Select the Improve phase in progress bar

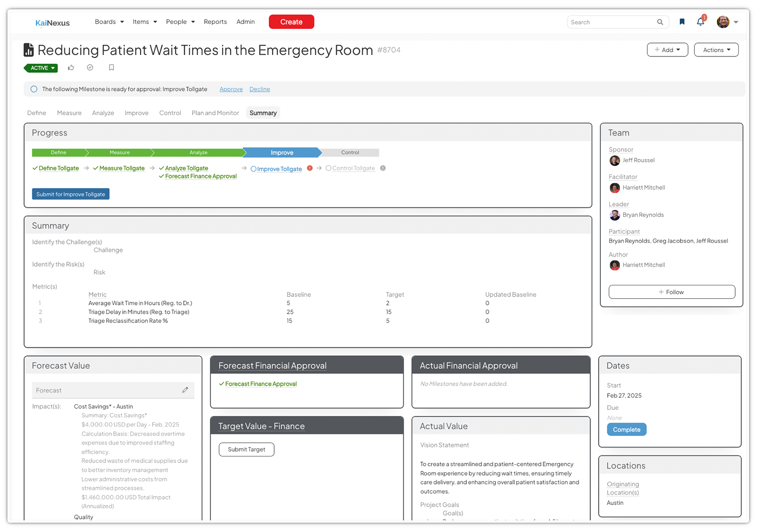282,152
